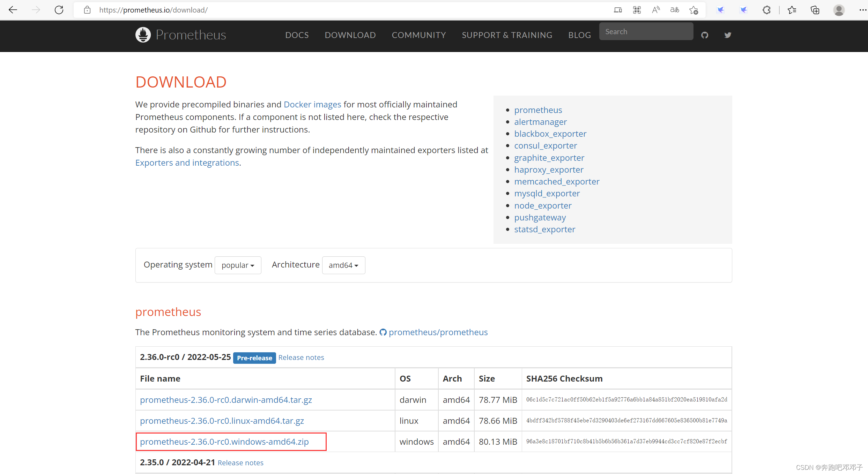Jump to graphite_exporter section
The height and width of the screenshot is (474, 868).
549,158
